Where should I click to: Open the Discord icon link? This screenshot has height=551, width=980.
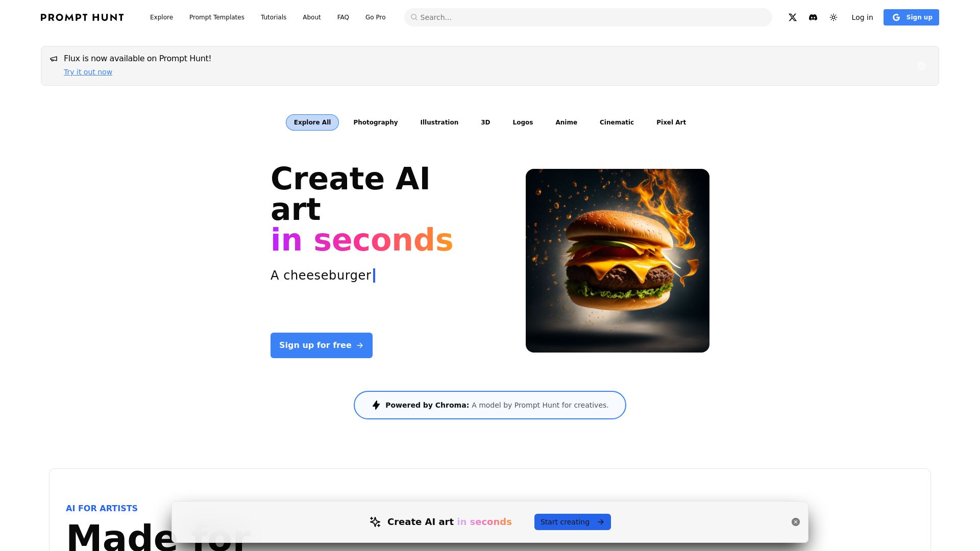tap(813, 17)
